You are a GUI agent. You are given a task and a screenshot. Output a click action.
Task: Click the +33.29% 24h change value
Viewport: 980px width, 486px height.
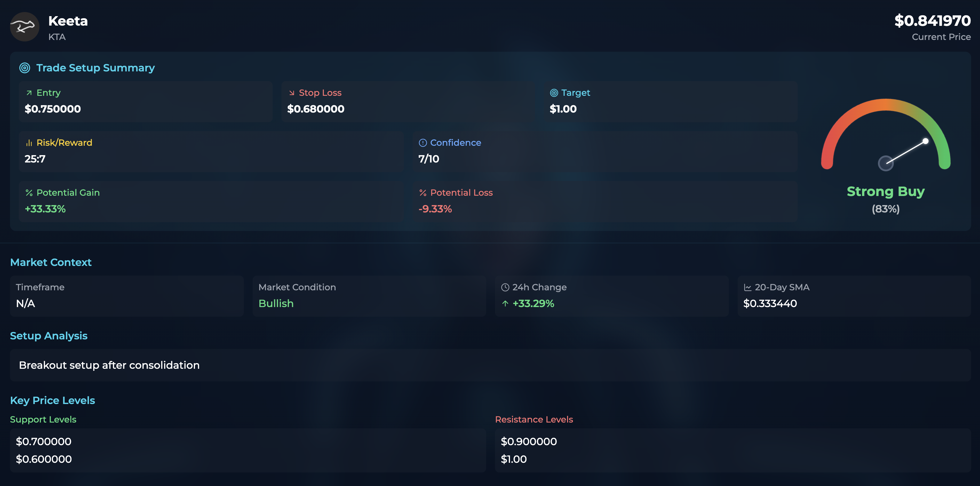533,304
